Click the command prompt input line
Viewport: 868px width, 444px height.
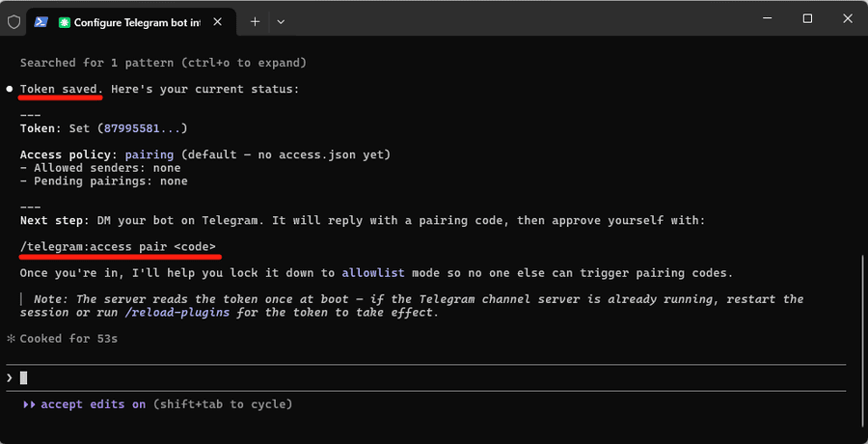(x=426, y=378)
